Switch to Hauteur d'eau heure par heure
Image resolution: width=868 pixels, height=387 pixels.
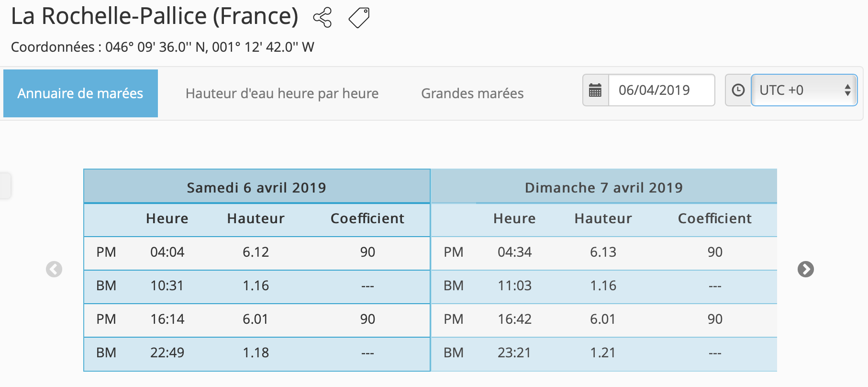tap(282, 93)
